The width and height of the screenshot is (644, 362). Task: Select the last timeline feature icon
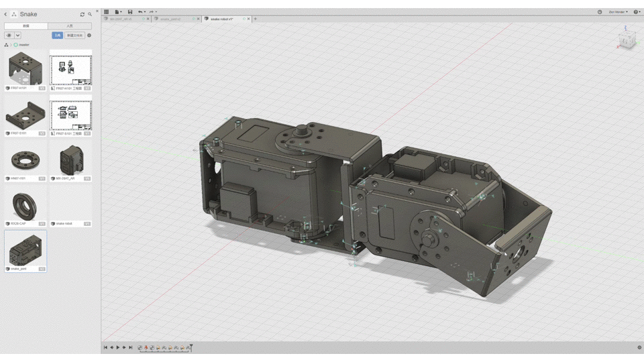[x=188, y=348]
